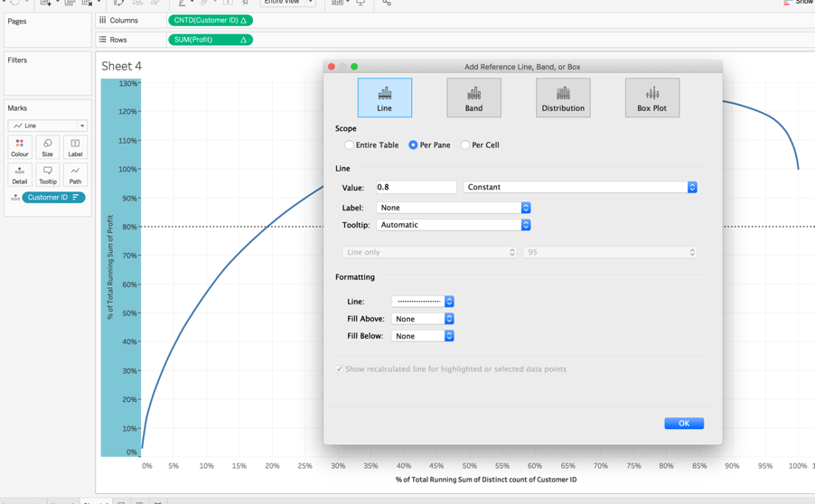Screen dimensions: 815x504
Task: Close the reference line dialog with red button
Action: [332, 67]
